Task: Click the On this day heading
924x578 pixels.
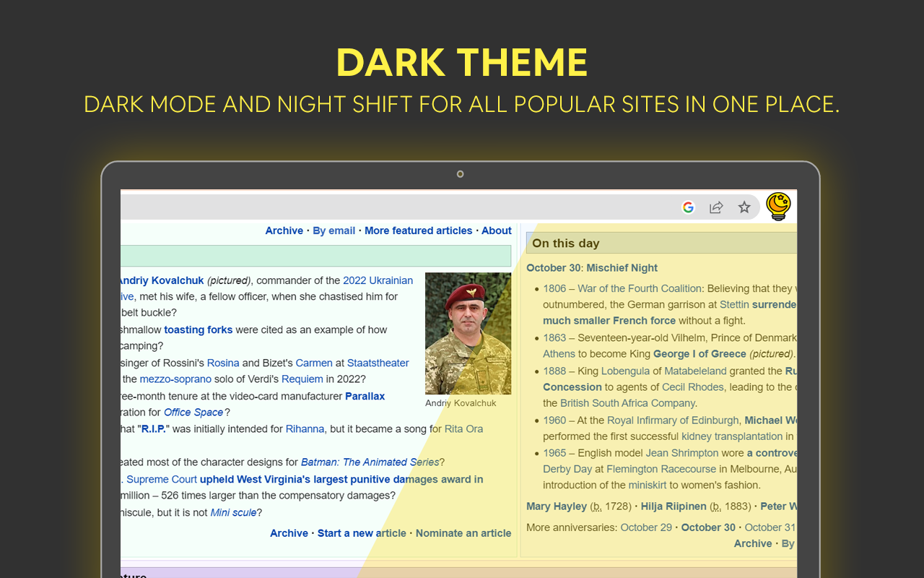Action: (566, 243)
